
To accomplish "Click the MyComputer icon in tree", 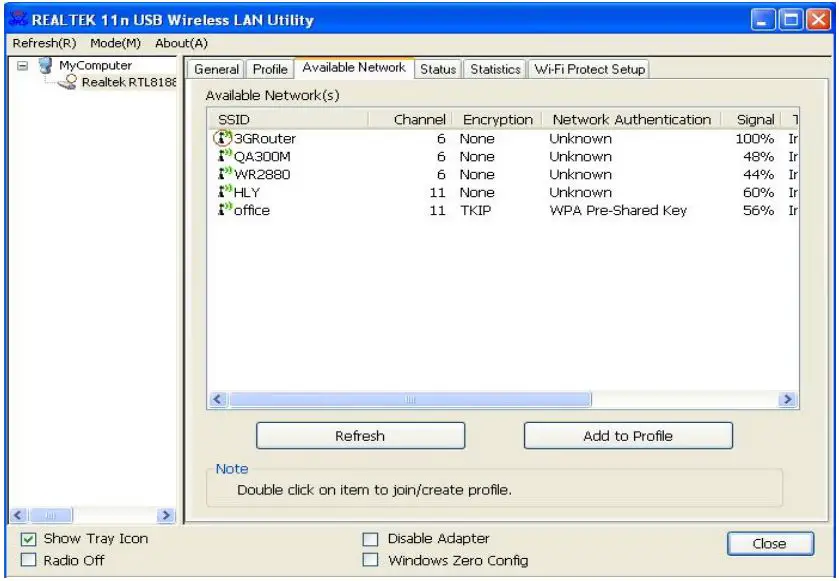I will pyautogui.click(x=45, y=67).
